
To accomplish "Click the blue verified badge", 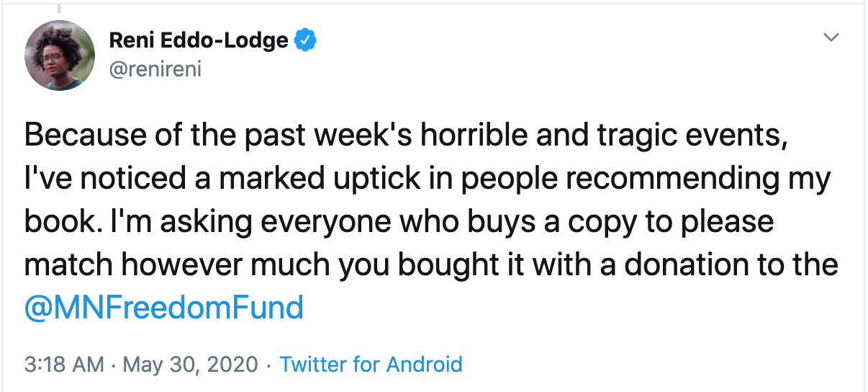I will (307, 41).
